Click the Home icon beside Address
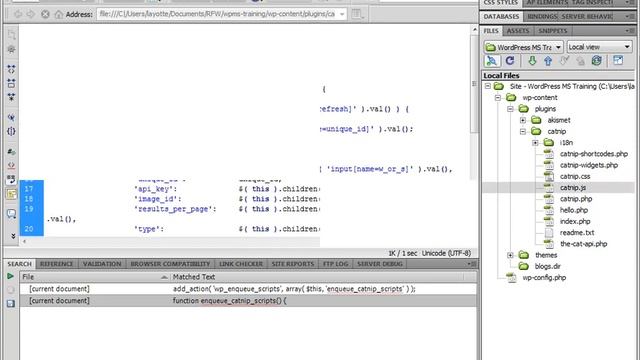 click(x=59, y=14)
